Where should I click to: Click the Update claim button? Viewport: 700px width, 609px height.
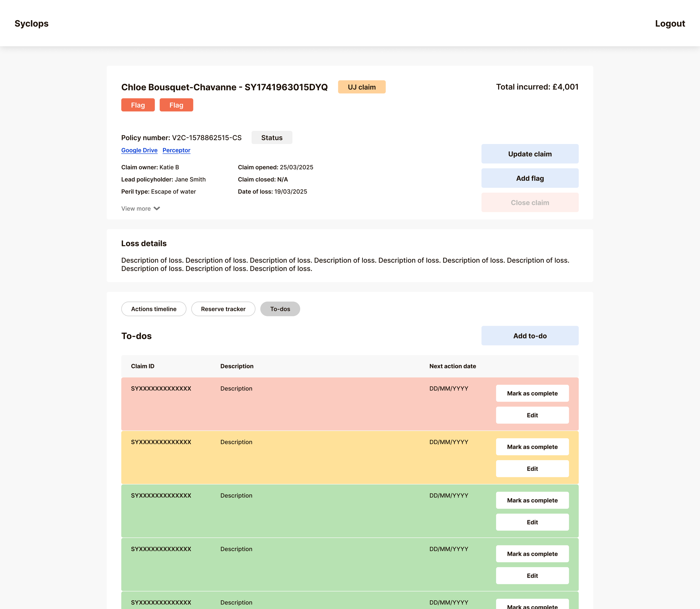coord(529,154)
